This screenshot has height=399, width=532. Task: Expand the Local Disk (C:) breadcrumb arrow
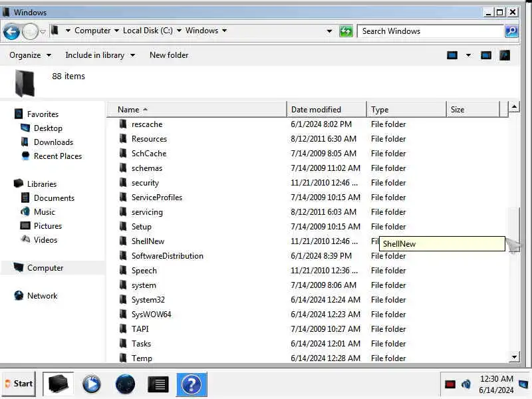(x=179, y=31)
